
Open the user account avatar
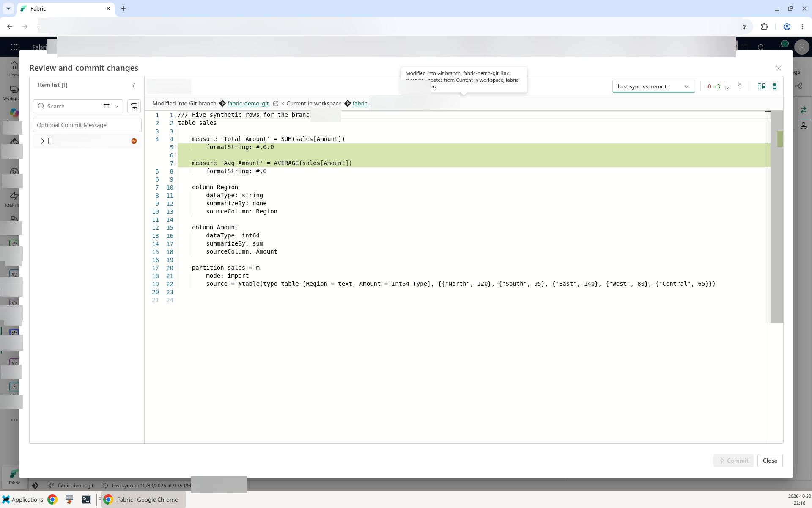802,47
